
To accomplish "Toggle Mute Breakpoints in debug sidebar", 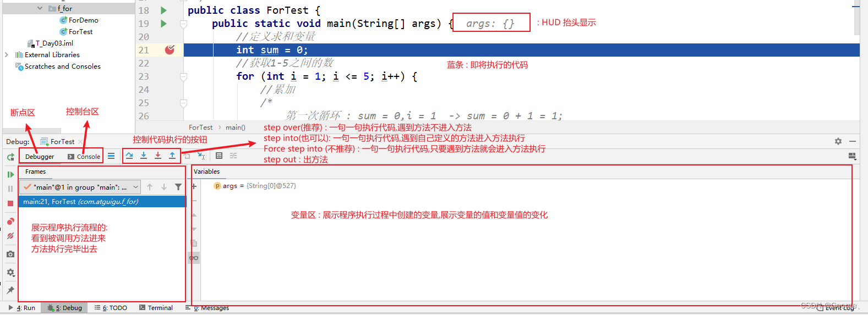I will click(10, 236).
